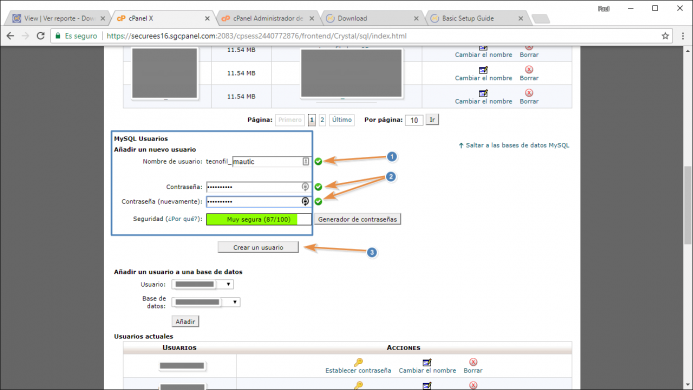
Task: Open the Chrome menu with three dots
Action: pyautogui.click(x=682, y=36)
